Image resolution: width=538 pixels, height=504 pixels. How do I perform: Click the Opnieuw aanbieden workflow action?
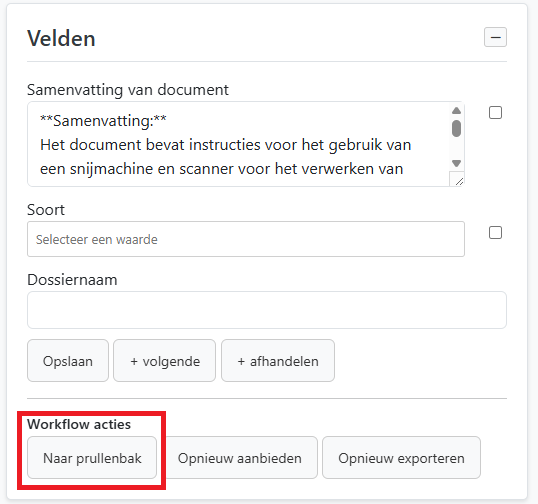[239, 458]
